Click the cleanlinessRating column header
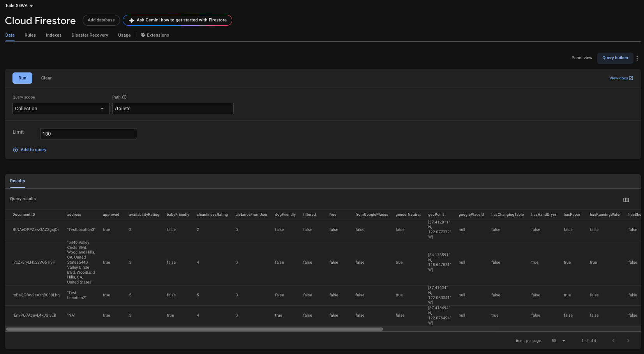 (x=212, y=215)
